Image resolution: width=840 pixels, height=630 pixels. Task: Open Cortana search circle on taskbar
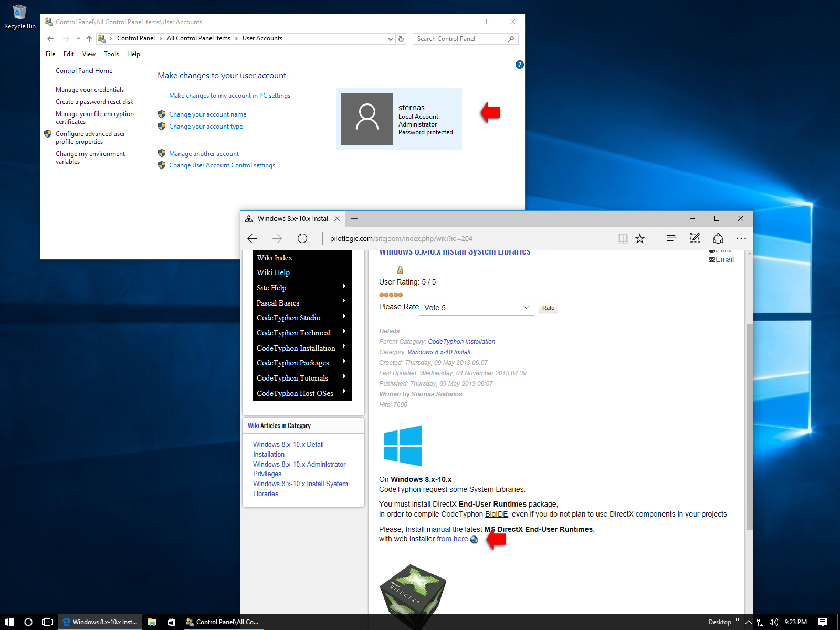pos(28,622)
